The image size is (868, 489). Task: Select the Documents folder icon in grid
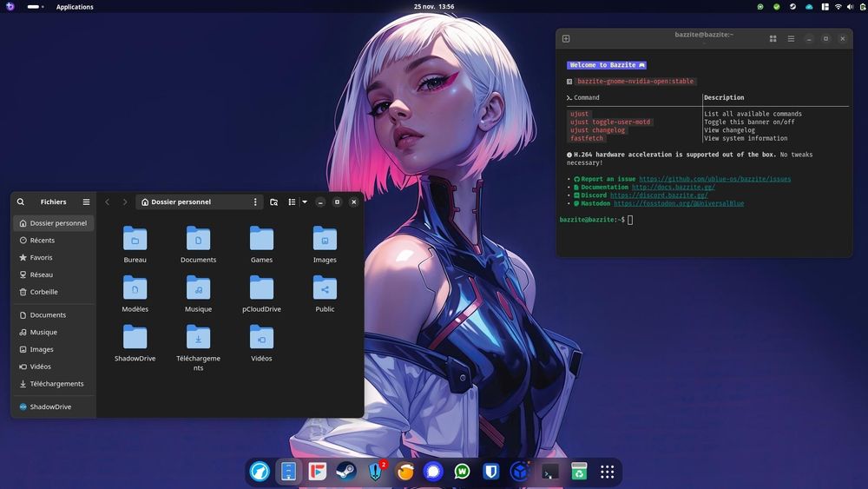click(x=198, y=238)
